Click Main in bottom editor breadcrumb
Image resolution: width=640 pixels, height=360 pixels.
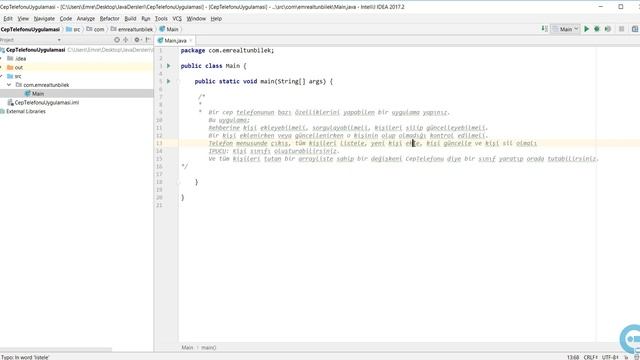click(x=187, y=347)
